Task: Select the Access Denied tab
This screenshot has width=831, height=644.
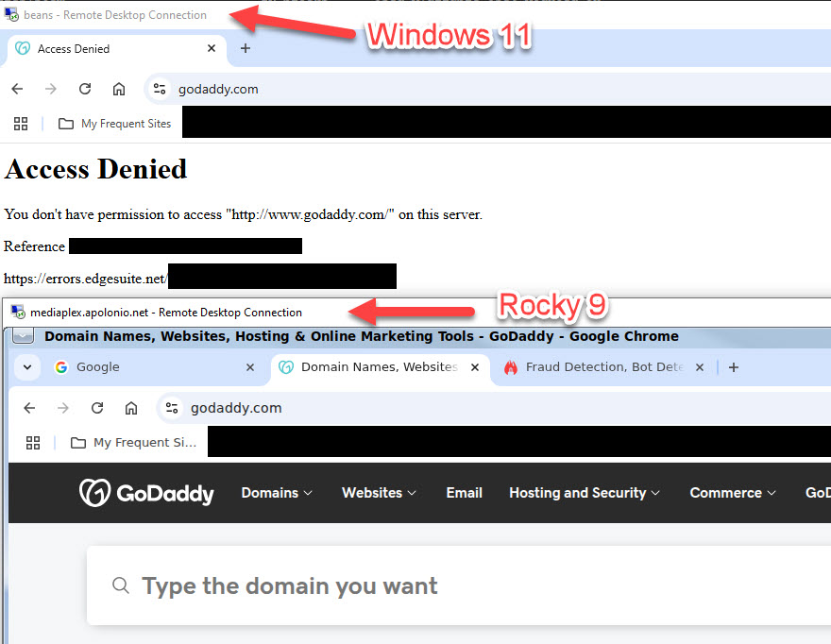Action: coord(114,49)
